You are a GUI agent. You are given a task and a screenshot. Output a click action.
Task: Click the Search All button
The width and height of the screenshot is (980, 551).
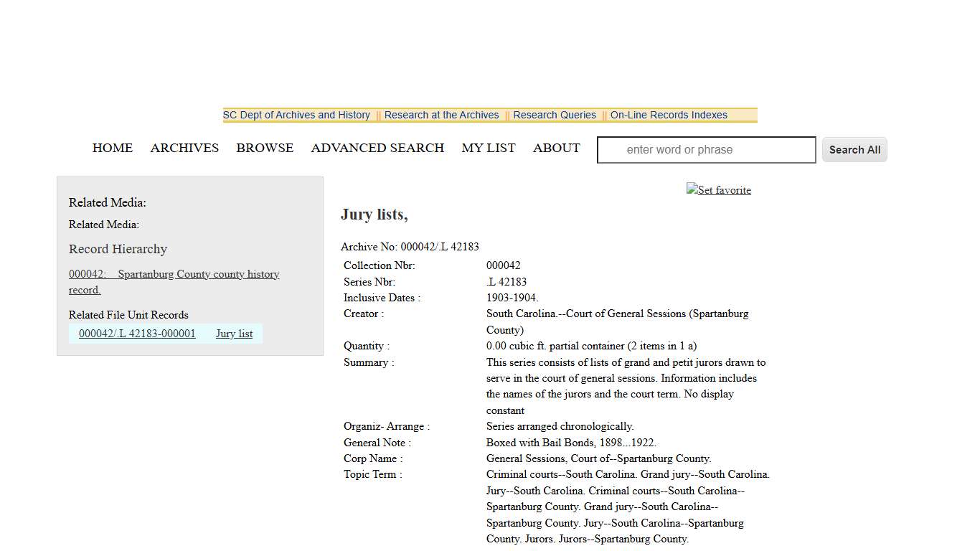(854, 149)
